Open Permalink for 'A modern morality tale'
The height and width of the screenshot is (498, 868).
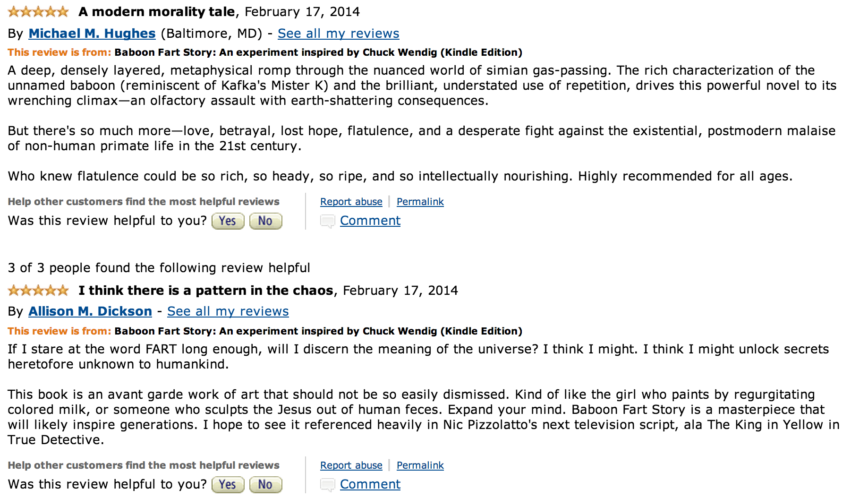point(420,202)
